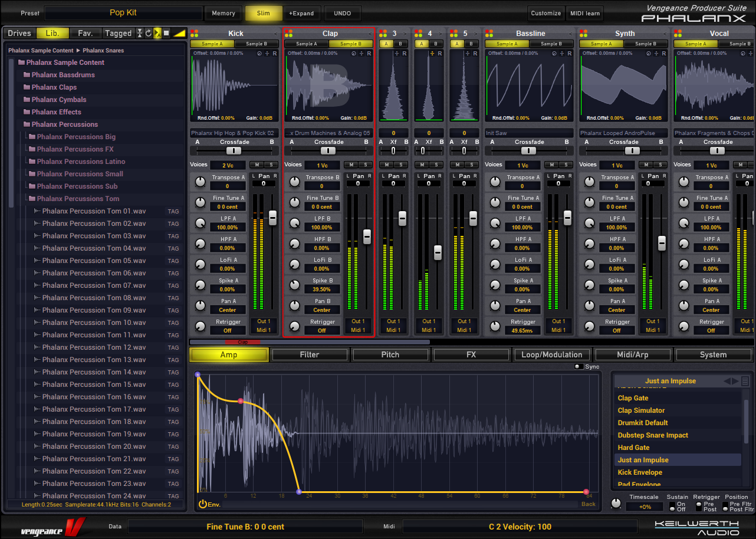Click the four colored dots on Bassline channel
Image resolution: width=756 pixels, height=539 pixels.
489,34
